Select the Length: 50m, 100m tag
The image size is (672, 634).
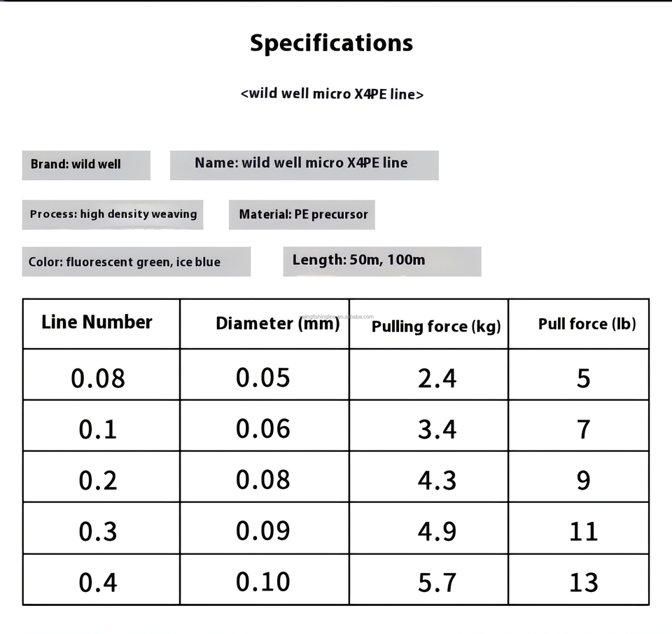(381, 261)
